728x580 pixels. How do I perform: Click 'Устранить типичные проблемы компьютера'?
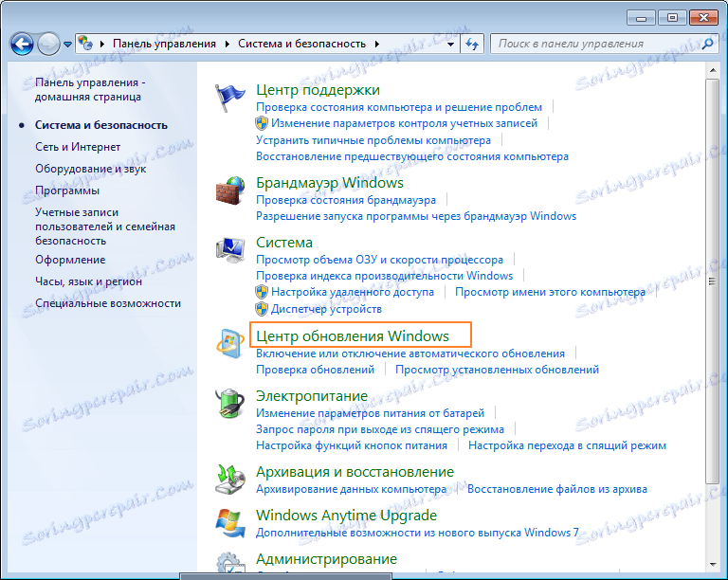click(373, 139)
